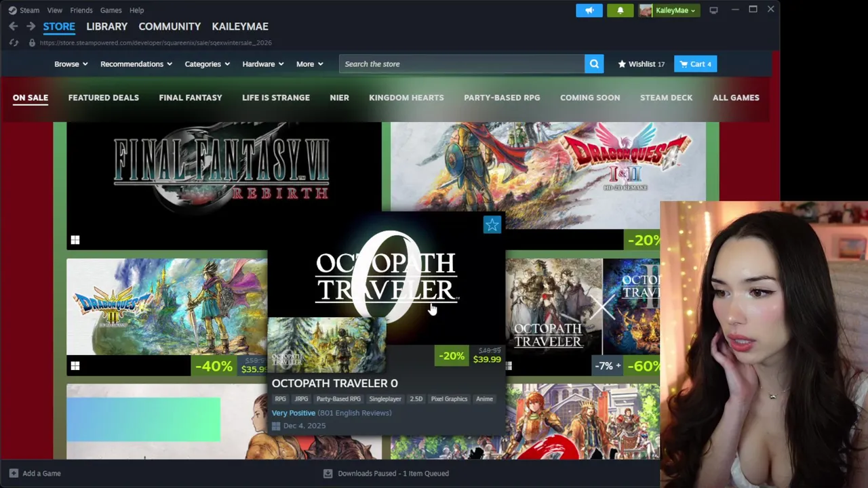Select the PARTY-BASED RPG tab
Image resolution: width=868 pixels, height=488 pixels.
coord(502,98)
